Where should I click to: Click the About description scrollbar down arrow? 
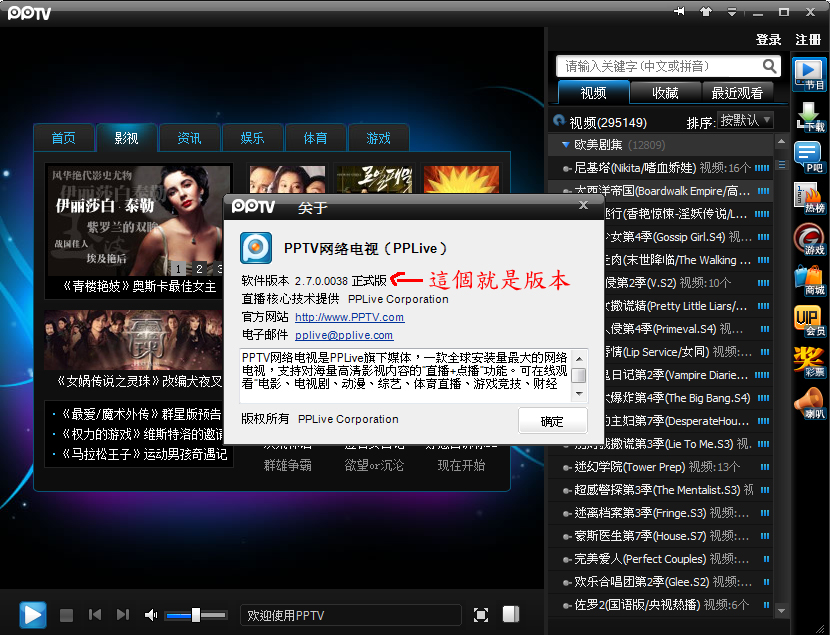tap(579, 394)
